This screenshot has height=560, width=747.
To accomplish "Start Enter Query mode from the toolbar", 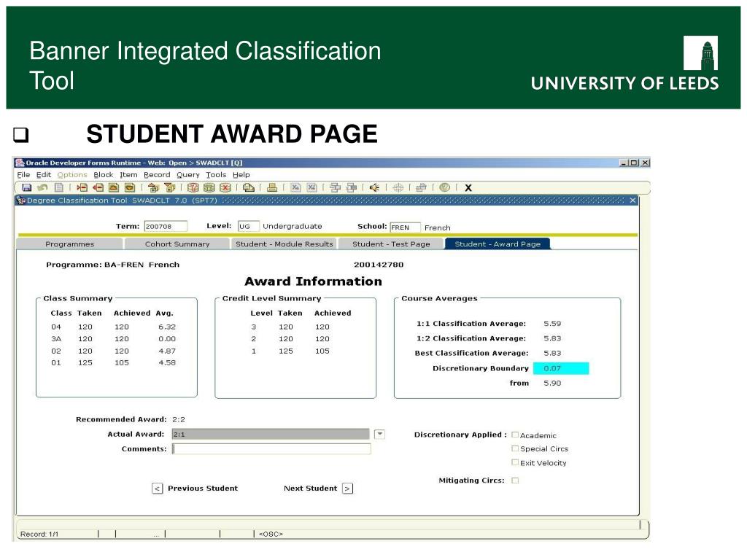I will [x=193, y=187].
